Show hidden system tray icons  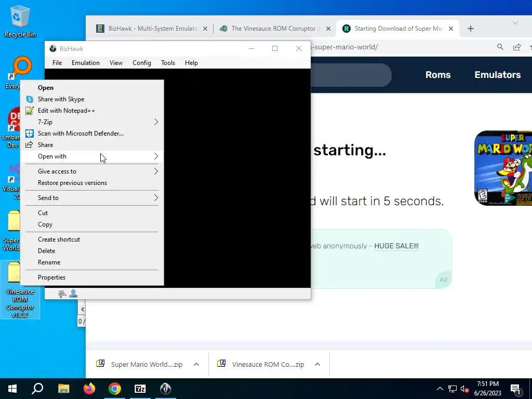pyautogui.click(x=440, y=389)
